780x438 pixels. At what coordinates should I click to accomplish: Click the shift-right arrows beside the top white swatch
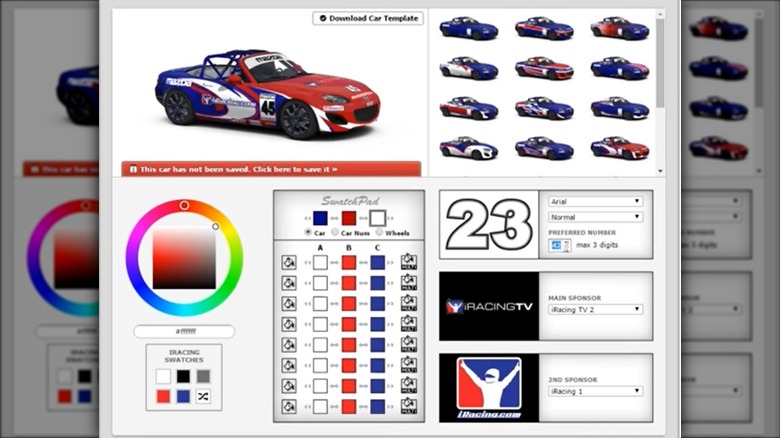point(390,219)
